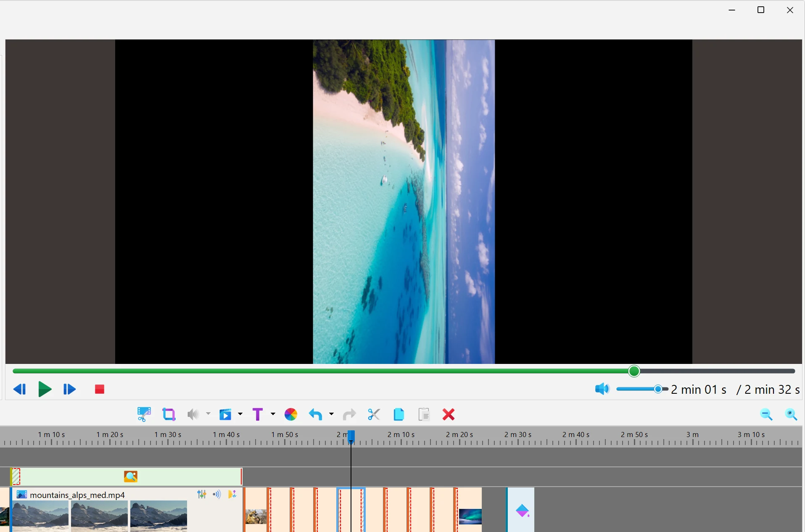The width and height of the screenshot is (805, 532).
Task: Open the undo history dropdown arrow
Action: pyautogui.click(x=331, y=414)
